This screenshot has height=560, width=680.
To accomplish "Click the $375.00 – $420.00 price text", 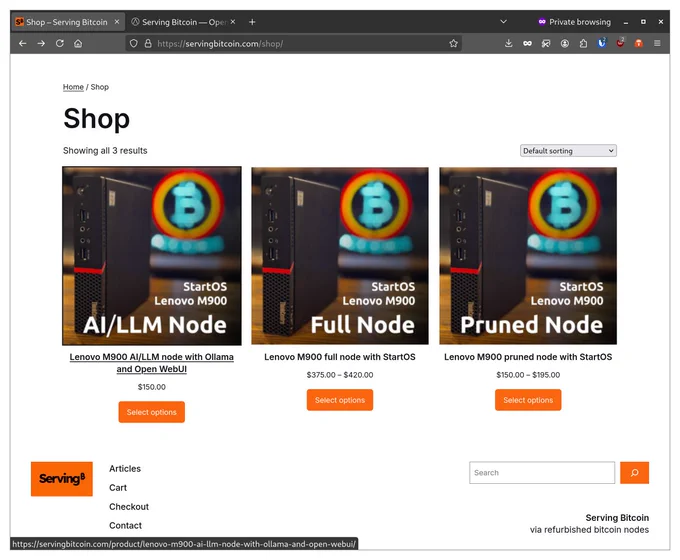I will (340, 375).
